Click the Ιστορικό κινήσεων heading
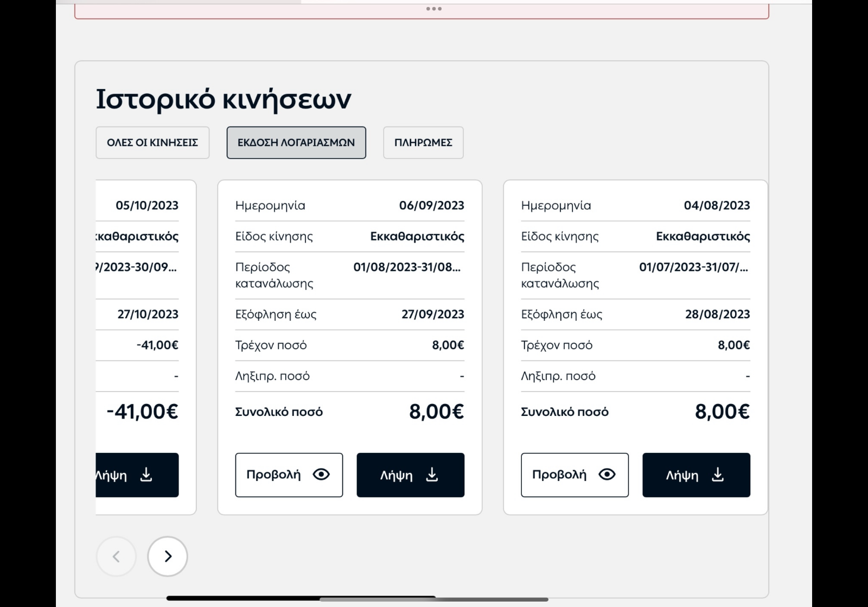Viewport: 868px width, 607px height. click(x=224, y=99)
